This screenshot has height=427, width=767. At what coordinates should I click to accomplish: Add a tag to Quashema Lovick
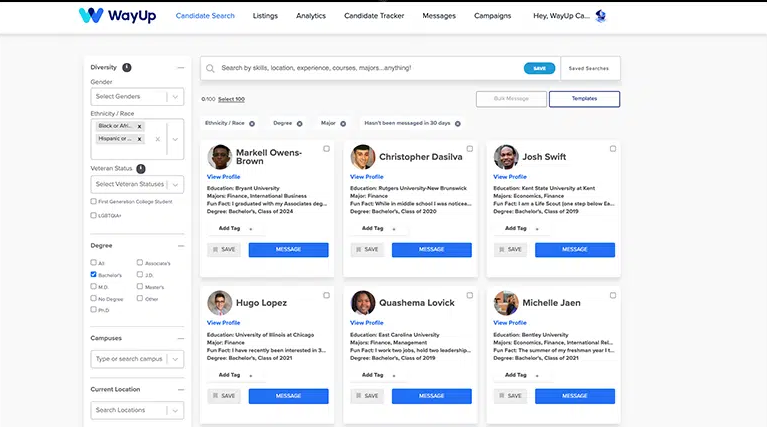click(x=379, y=375)
